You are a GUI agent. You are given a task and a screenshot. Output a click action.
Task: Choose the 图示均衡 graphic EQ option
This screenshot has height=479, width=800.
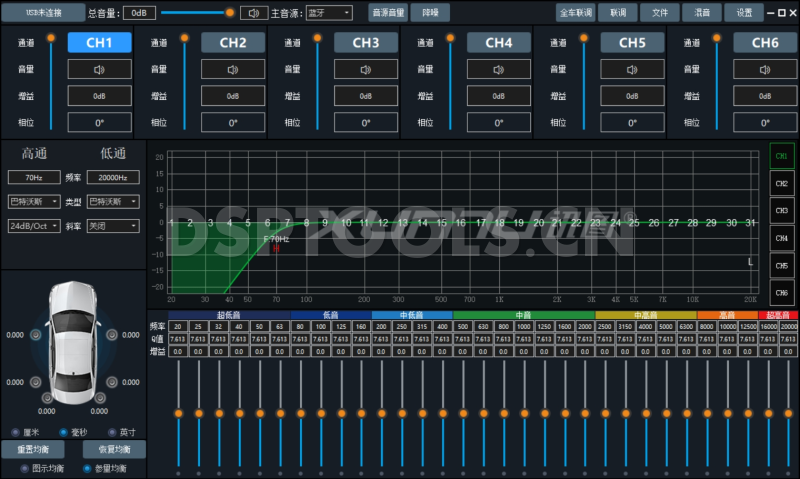point(15,468)
